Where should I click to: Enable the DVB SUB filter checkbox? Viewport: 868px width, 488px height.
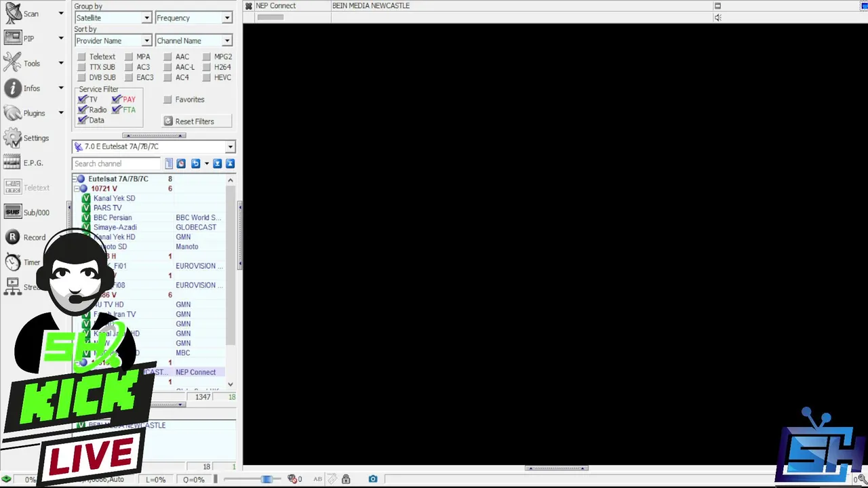click(x=81, y=77)
